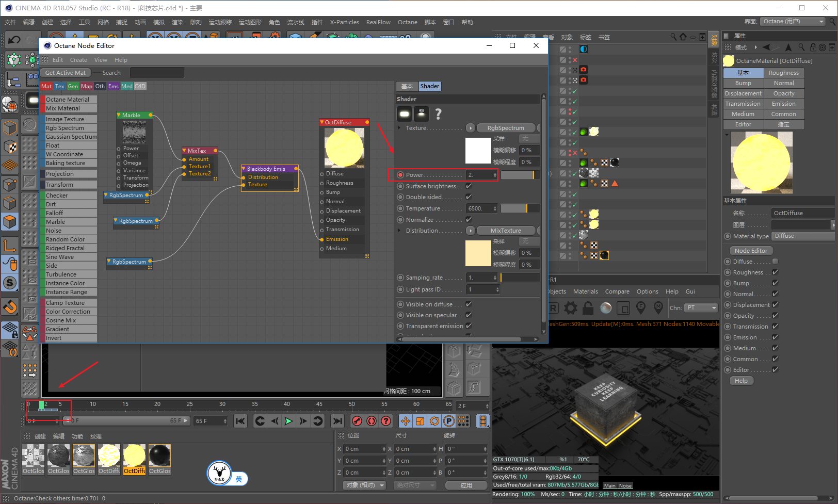Click the home icon in Object Manager

coord(683,37)
